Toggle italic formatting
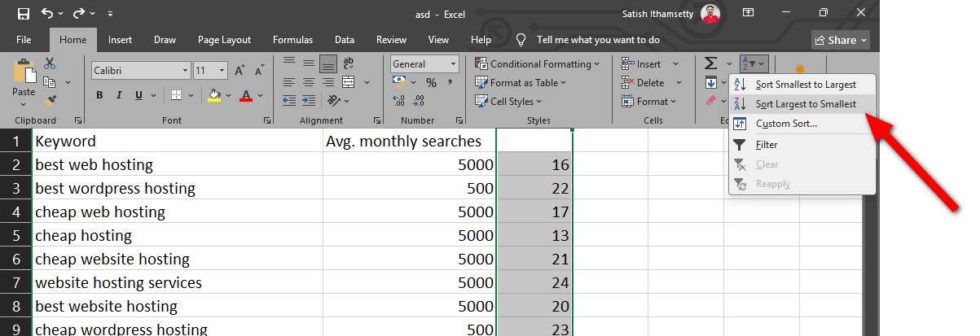Screen dimensions: 980x336 120,95
